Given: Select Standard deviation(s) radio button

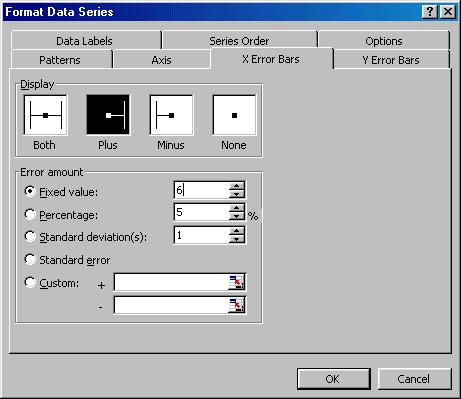Looking at the screenshot, I should click(x=30, y=236).
